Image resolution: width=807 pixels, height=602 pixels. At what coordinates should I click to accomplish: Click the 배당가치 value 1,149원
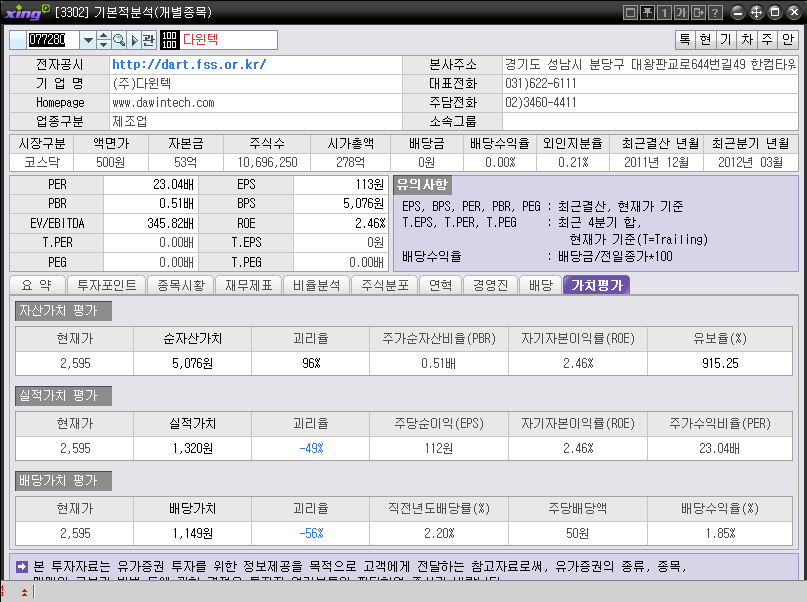(x=192, y=533)
